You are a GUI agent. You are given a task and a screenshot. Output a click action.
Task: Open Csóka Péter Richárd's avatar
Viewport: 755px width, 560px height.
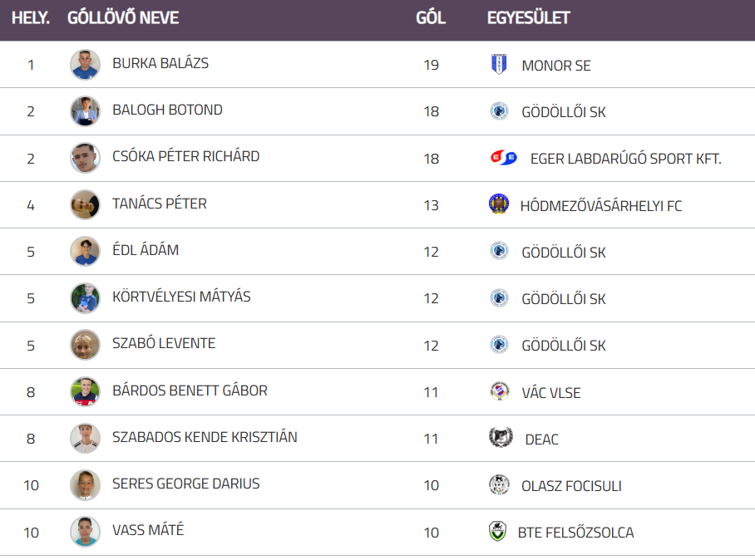[85, 158]
